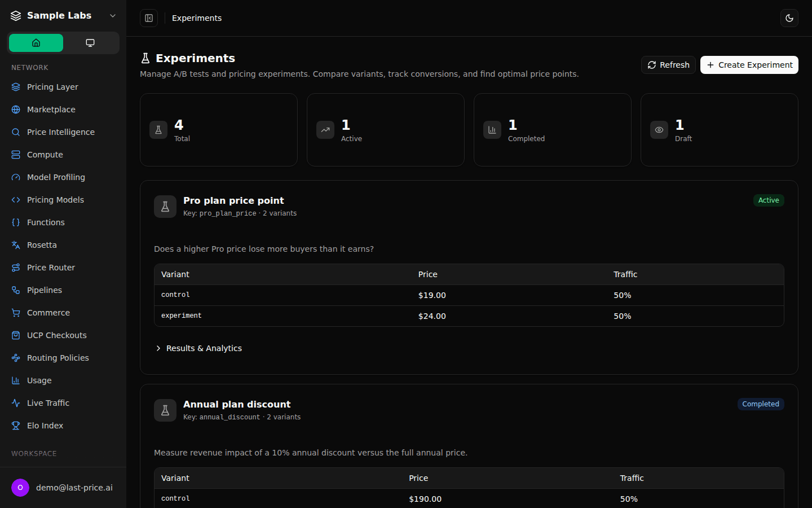
Task: Refresh the experiments list
Action: pyautogui.click(x=668, y=65)
